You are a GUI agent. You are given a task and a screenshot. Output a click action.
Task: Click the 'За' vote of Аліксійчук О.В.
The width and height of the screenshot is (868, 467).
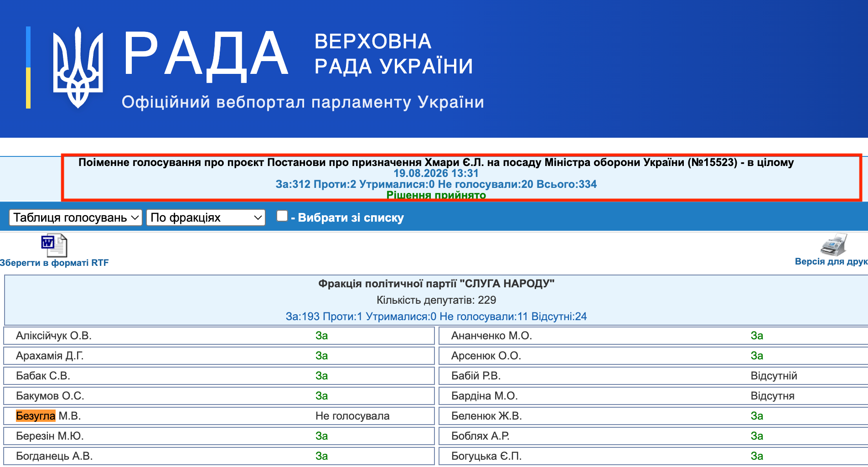pyautogui.click(x=321, y=336)
